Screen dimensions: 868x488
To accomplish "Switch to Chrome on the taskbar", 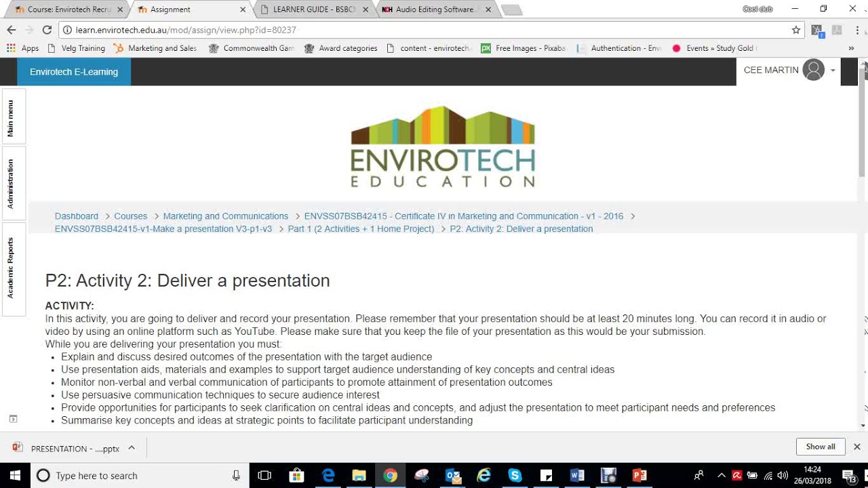I will coord(390,475).
